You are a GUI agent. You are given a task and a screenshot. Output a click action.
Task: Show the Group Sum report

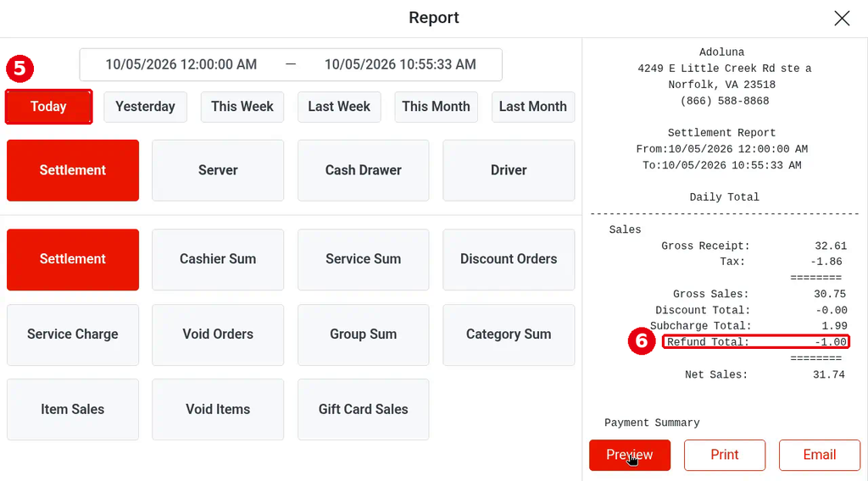(363, 334)
